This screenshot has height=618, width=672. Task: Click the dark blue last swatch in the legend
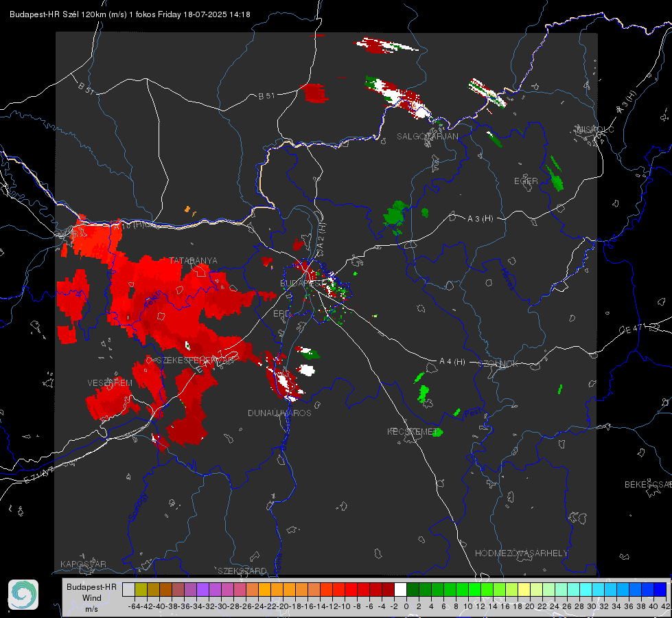(x=660, y=590)
